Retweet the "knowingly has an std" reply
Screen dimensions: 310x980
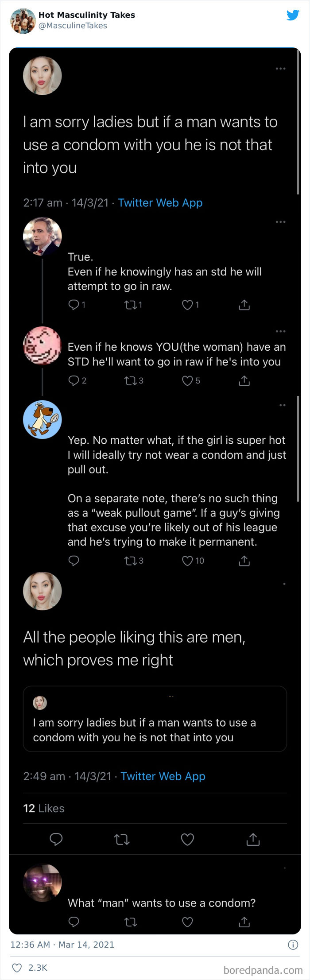133,305
